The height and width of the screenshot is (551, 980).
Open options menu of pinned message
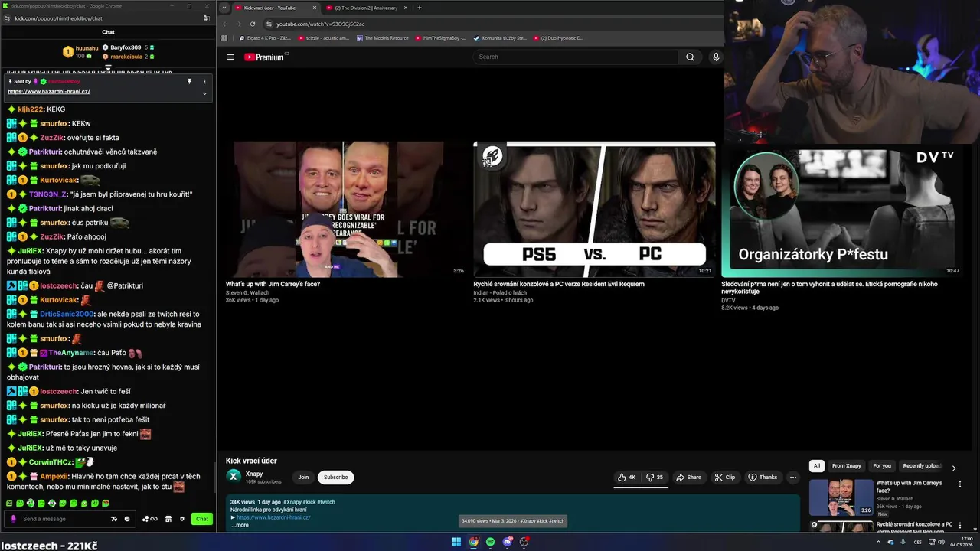click(204, 81)
